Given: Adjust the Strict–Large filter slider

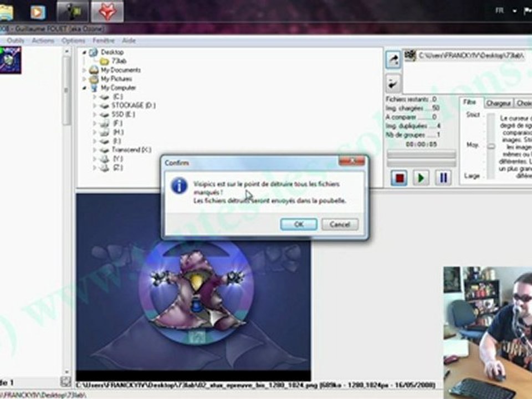Looking at the screenshot, I should pyautogui.click(x=490, y=146).
